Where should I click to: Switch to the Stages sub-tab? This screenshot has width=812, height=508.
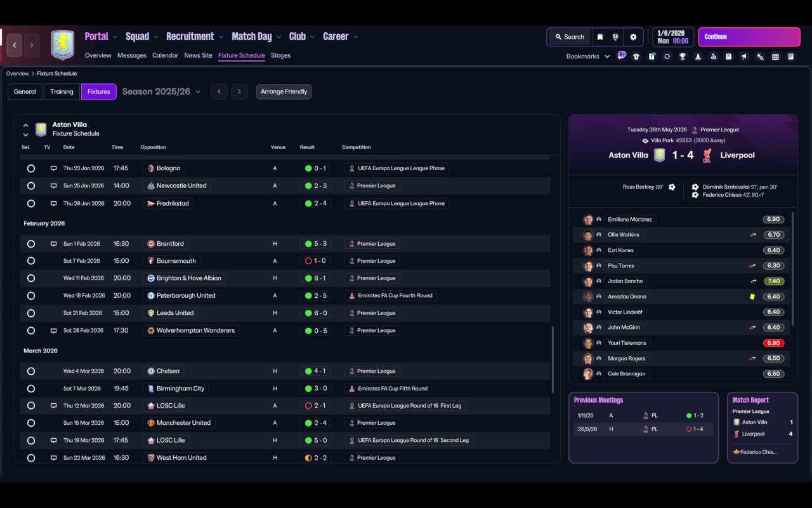(280, 56)
